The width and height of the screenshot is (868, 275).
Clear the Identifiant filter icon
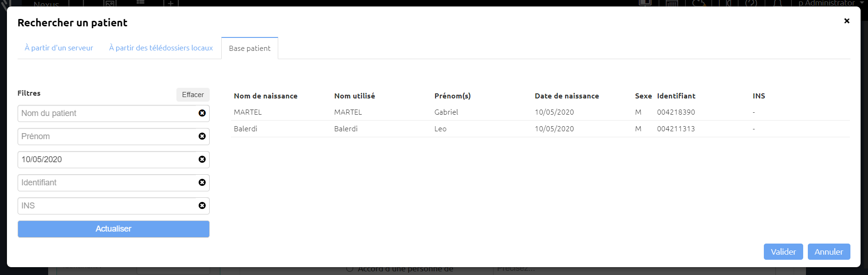[x=202, y=183]
